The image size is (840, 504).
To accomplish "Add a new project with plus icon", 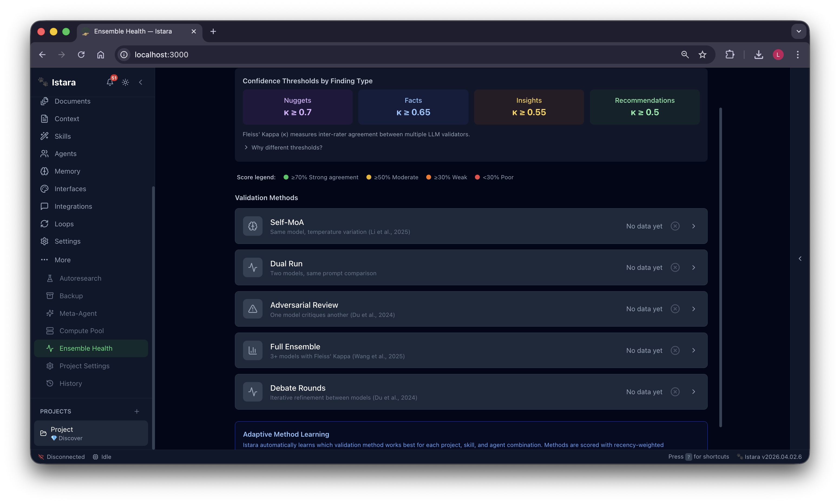I will click(x=137, y=411).
